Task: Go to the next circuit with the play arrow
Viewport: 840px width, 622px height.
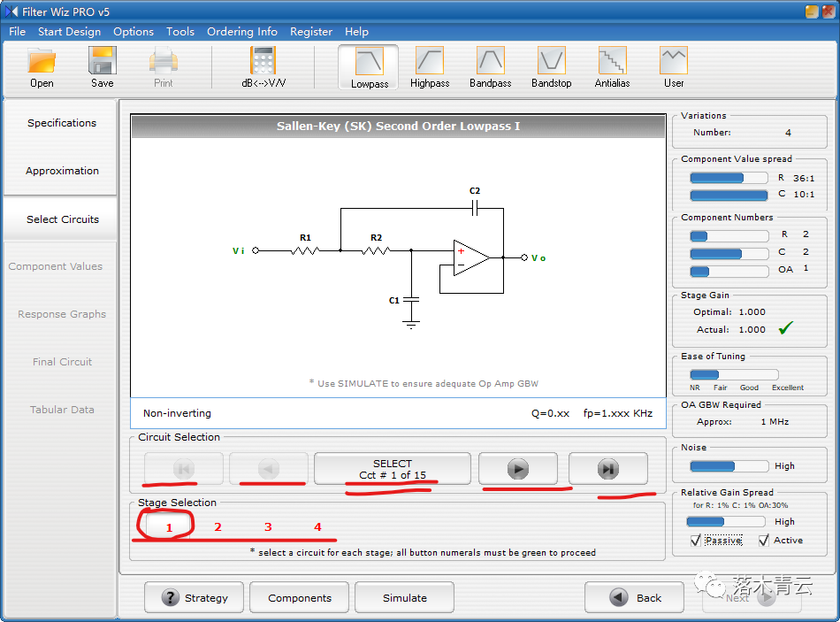Action: [x=518, y=469]
